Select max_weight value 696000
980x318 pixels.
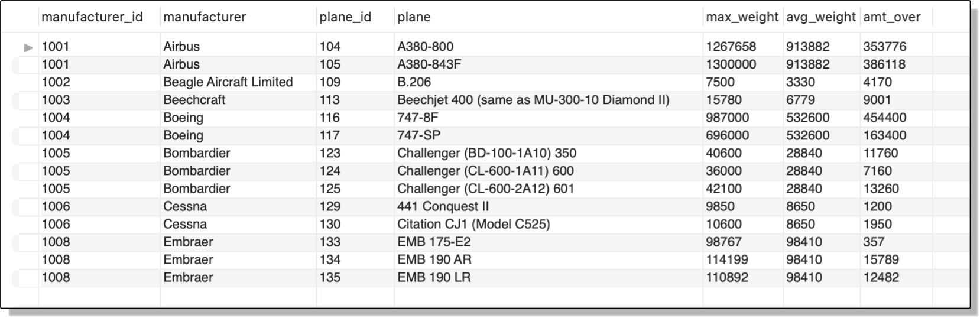click(743, 135)
